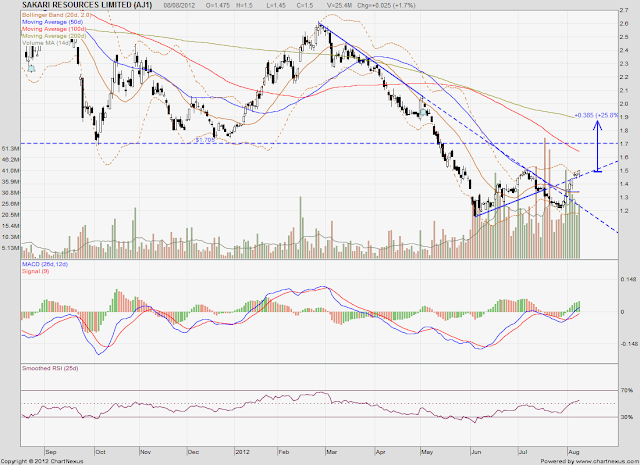This screenshot has width=640, height=465.
Task: Click the 2.4 price axis label
Action: (624, 50)
